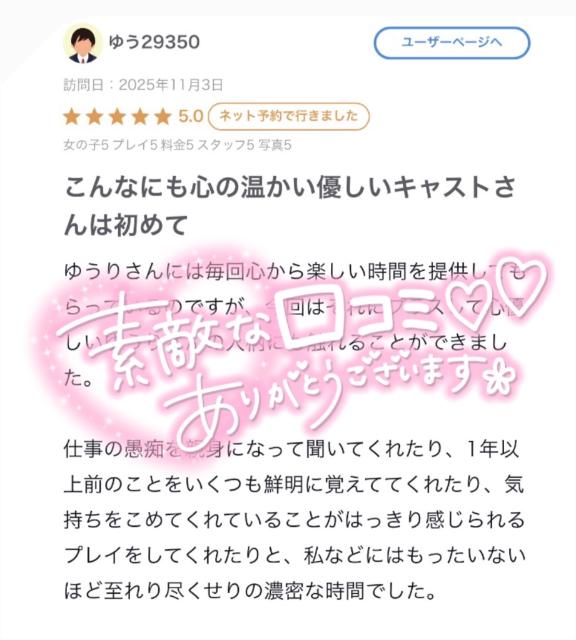Click the paragraph starting 仕事の愚痴を
This screenshot has height=640, width=576.
pos(294,520)
